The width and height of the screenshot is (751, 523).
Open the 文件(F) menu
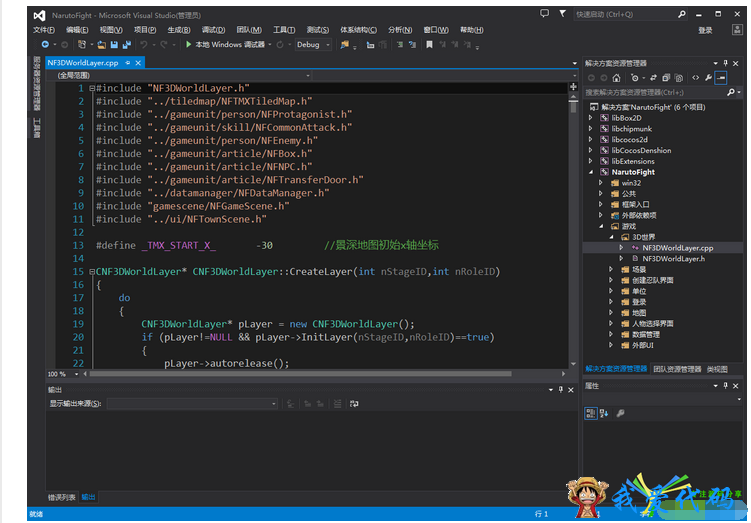(x=44, y=30)
